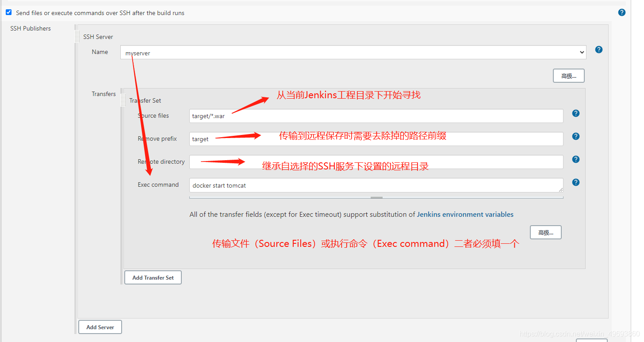Viewport: 644px width, 342px height.
Task: Focus the empty Remote directory field
Action: (x=376, y=162)
